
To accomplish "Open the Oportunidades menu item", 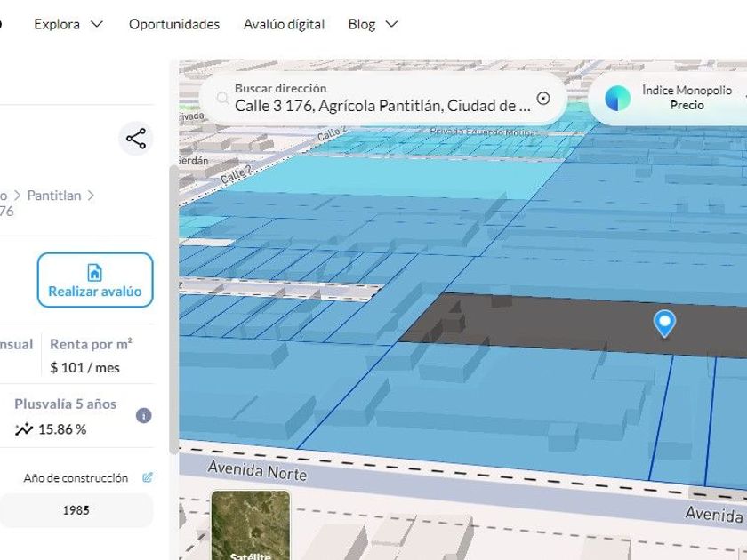I will tap(174, 24).
